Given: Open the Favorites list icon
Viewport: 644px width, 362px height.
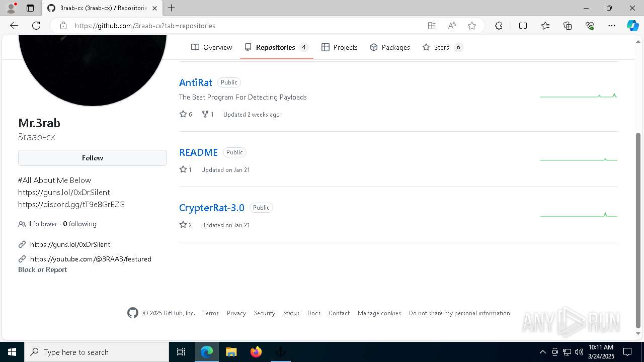Looking at the screenshot, I should (545, 26).
